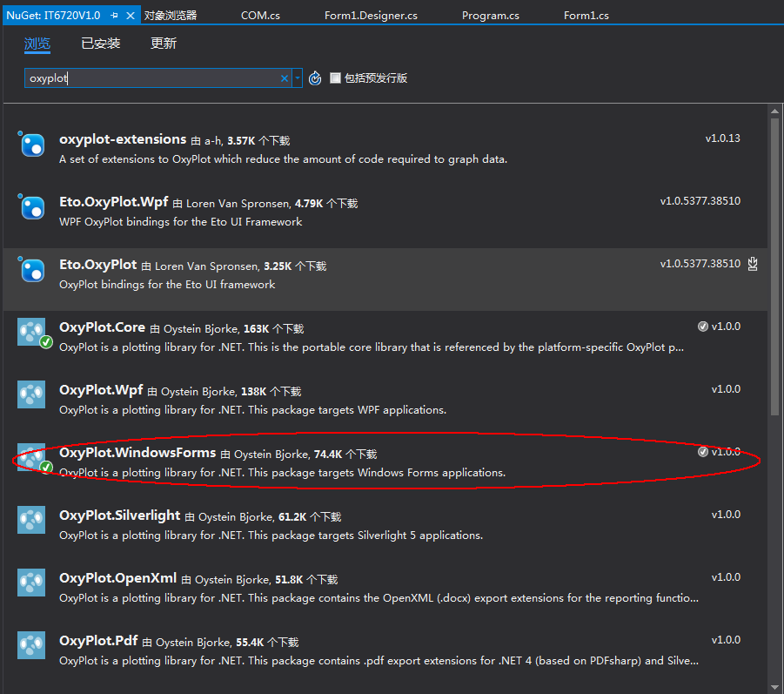
Task: Click the oxyplot-extensions package icon
Action: pyautogui.click(x=32, y=145)
